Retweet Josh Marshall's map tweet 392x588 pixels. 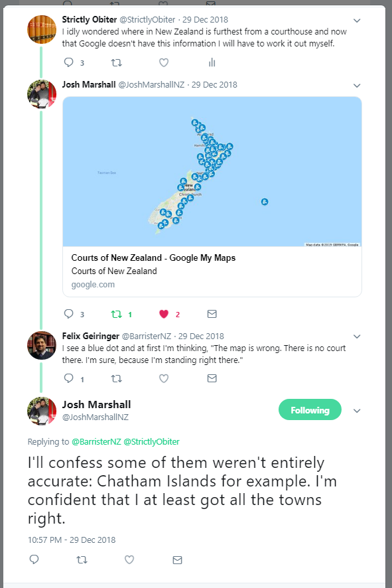click(x=117, y=314)
